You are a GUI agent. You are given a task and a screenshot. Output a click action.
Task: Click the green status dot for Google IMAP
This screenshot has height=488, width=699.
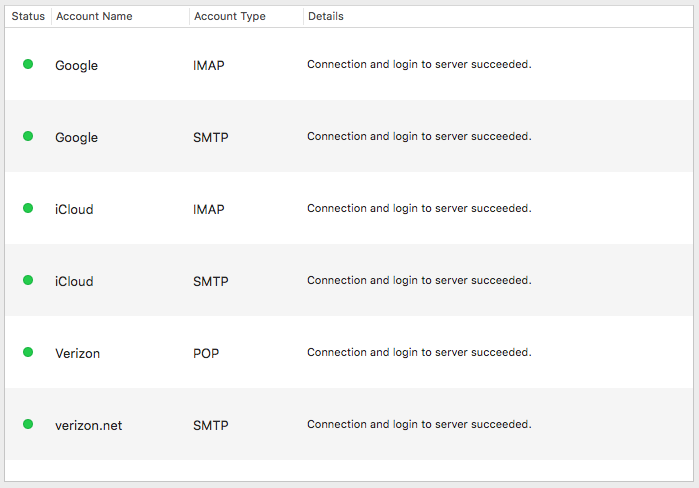[28, 65]
